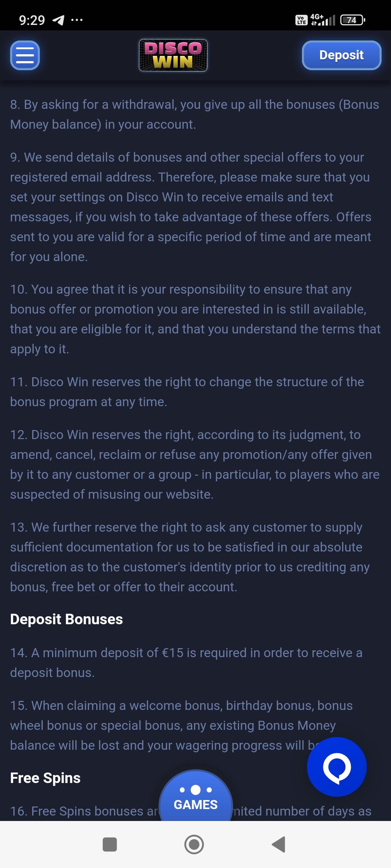Tap the Android home circle button

(x=194, y=844)
